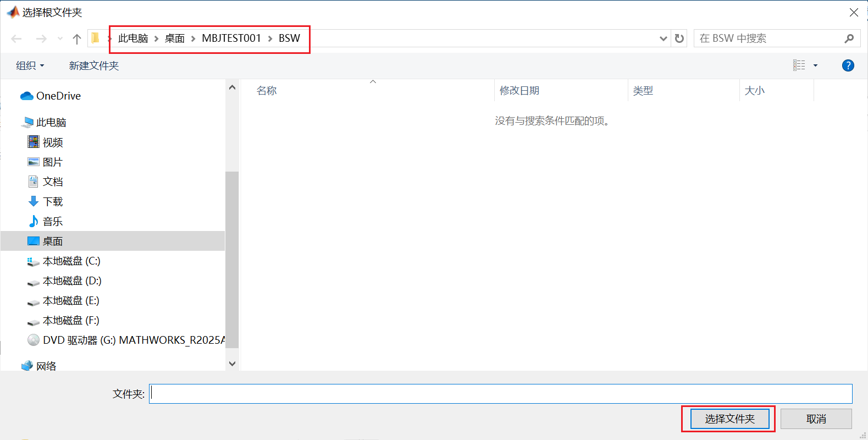Go up one folder level arrow
This screenshot has width=868, height=440.
pyautogui.click(x=77, y=38)
